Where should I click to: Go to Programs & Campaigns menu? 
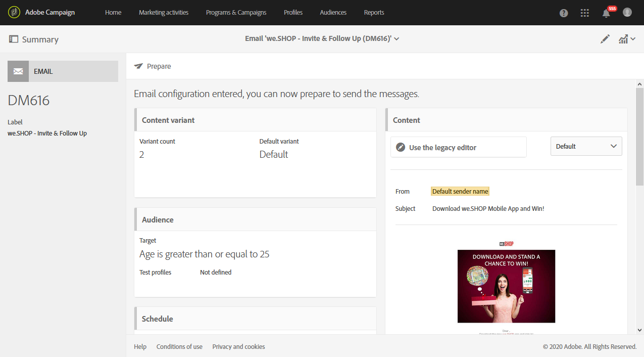pos(236,13)
